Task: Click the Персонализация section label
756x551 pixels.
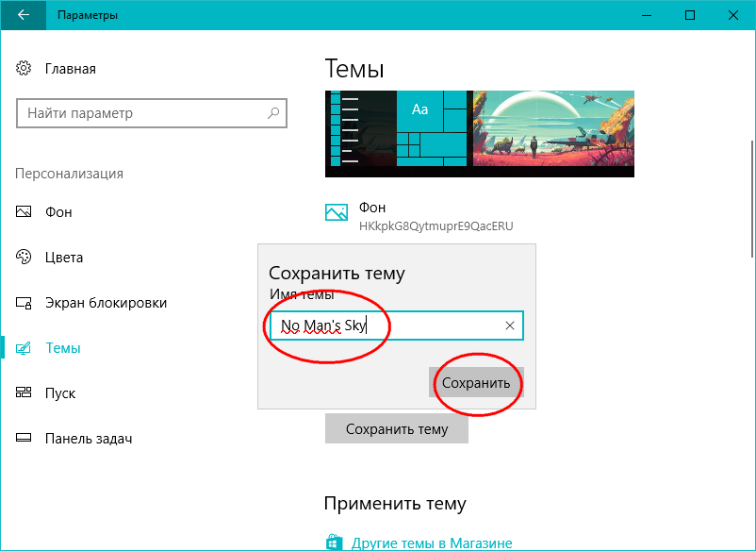Action: click(x=69, y=174)
